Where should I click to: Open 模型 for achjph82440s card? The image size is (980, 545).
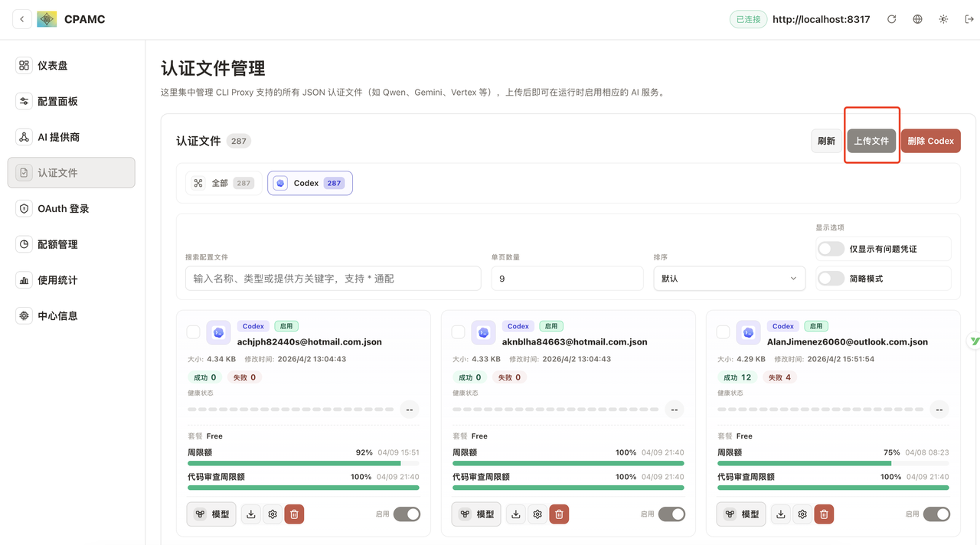[x=211, y=514]
